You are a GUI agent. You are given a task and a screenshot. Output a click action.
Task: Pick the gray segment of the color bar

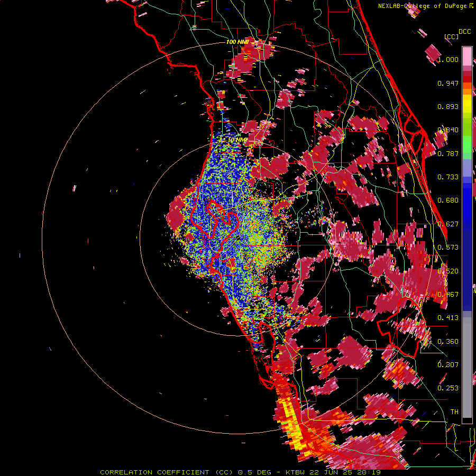467,369
